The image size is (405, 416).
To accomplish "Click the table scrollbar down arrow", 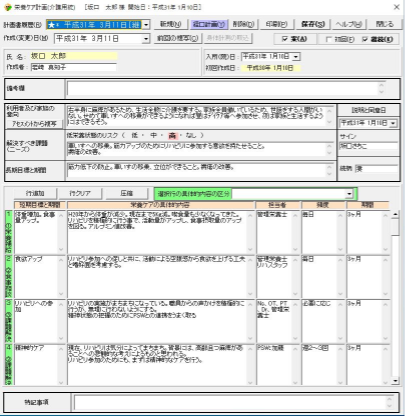I will click(x=395, y=381).
